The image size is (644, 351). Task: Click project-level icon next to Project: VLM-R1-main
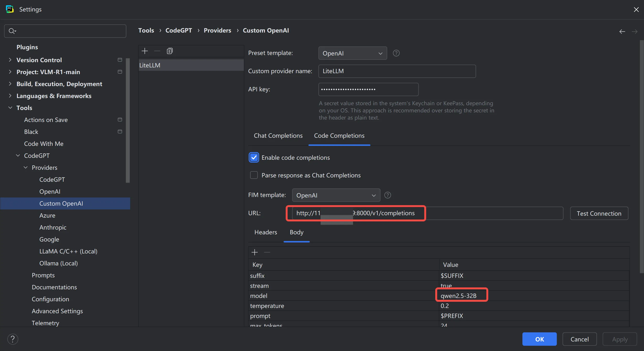coord(120,72)
